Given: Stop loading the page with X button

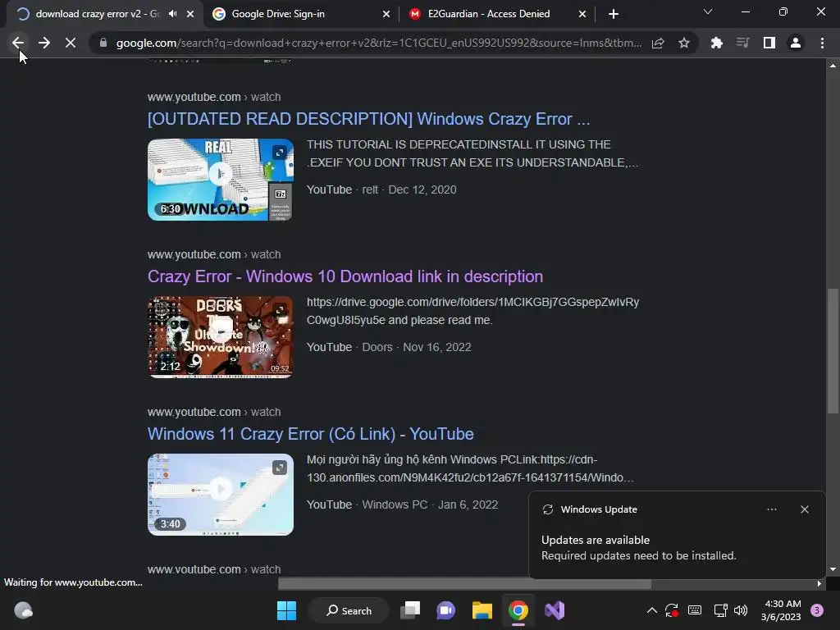Looking at the screenshot, I should pyautogui.click(x=71, y=43).
